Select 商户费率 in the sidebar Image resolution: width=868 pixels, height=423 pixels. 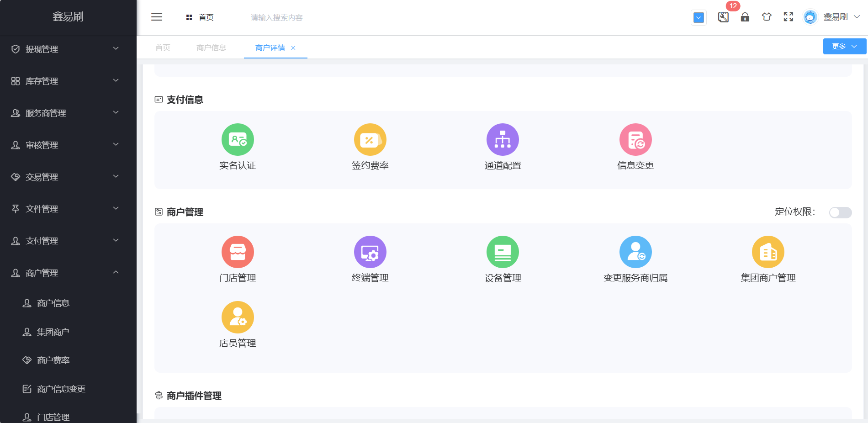click(x=53, y=360)
